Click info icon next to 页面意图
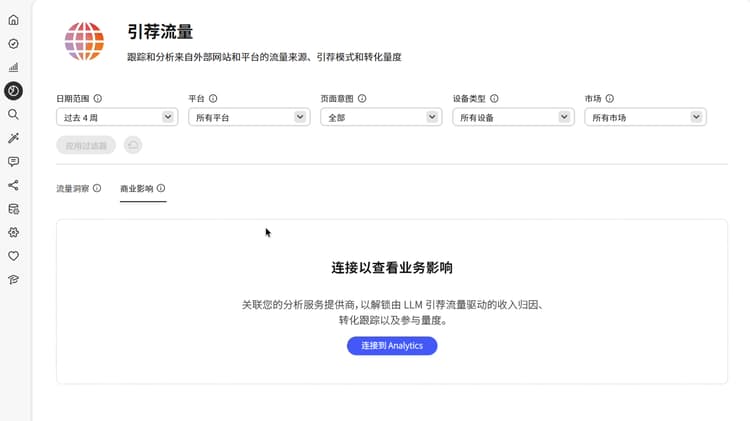Viewport: 750px width, 421px height. 362,98
